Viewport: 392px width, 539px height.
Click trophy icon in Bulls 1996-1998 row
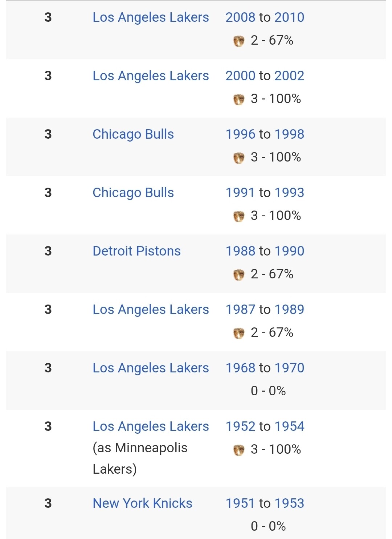[x=238, y=158]
